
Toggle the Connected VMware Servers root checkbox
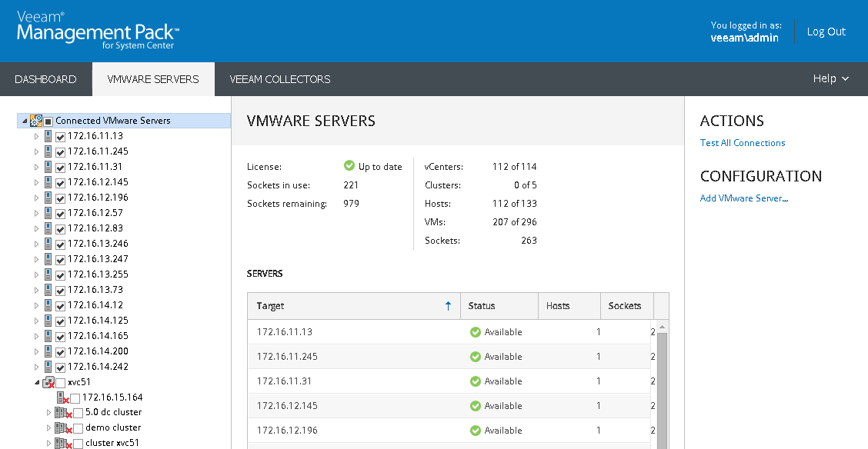pyautogui.click(x=48, y=121)
